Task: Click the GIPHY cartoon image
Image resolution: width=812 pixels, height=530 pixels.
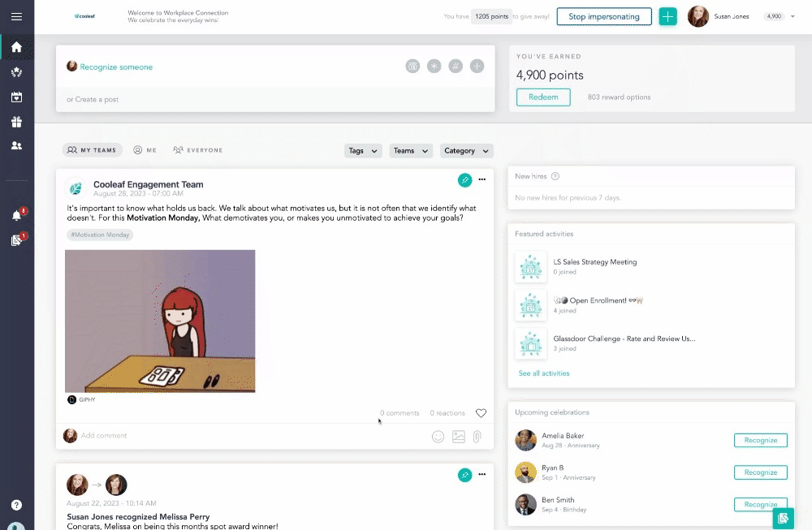Action: coord(160,321)
